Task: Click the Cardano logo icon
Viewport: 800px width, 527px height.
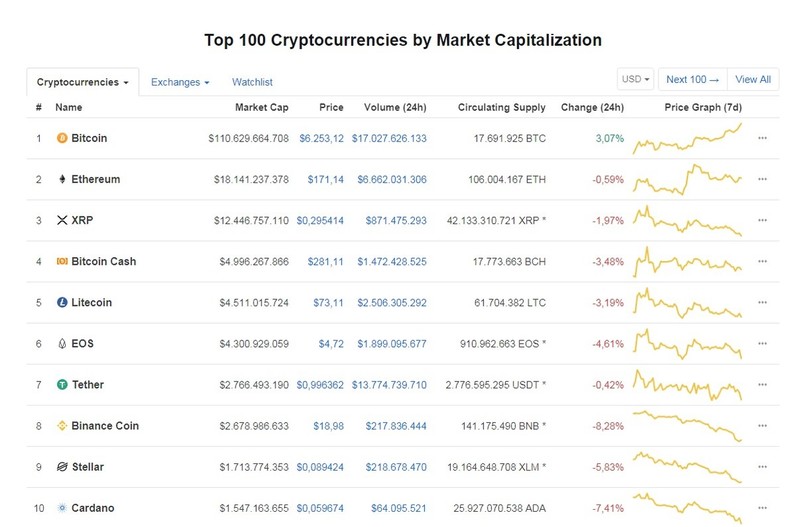Action: pos(62,508)
